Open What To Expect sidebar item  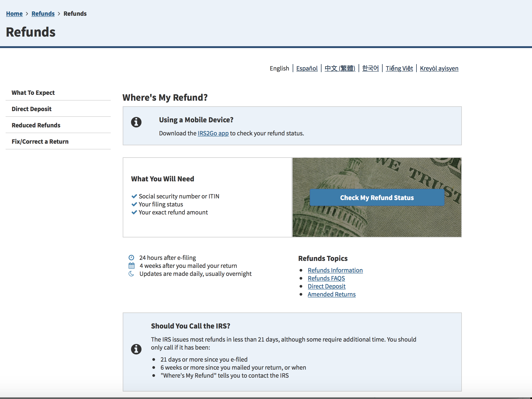tap(33, 93)
